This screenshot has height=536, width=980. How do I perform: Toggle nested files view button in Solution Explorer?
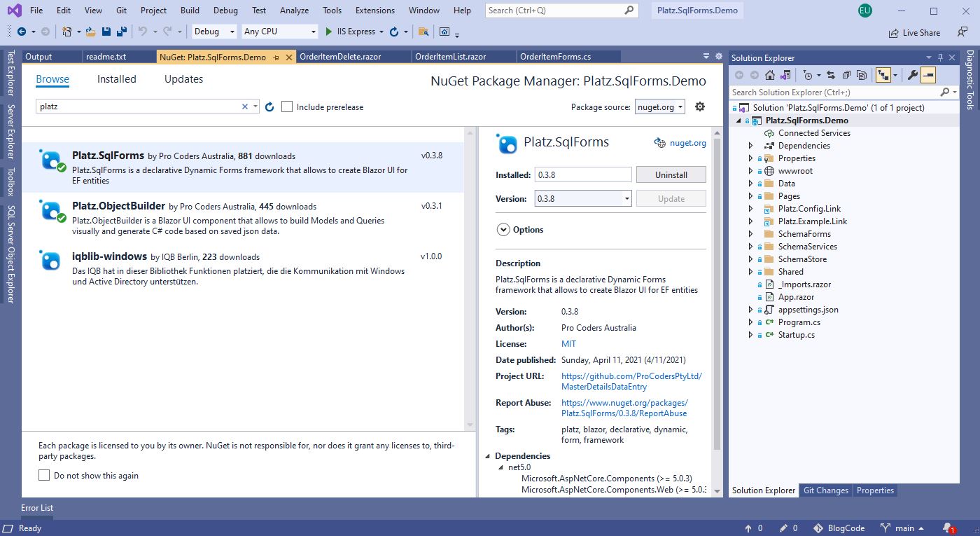pos(883,75)
